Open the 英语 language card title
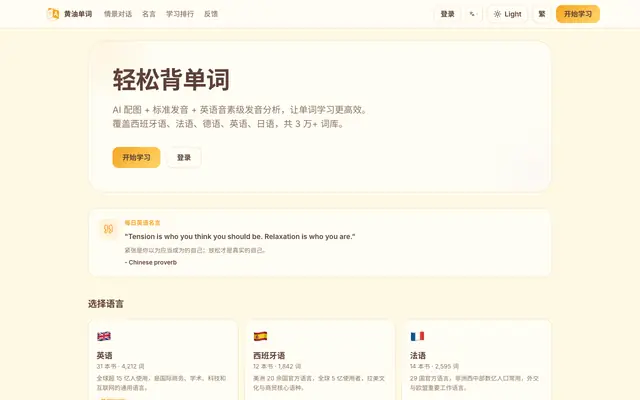 coord(104,355)
